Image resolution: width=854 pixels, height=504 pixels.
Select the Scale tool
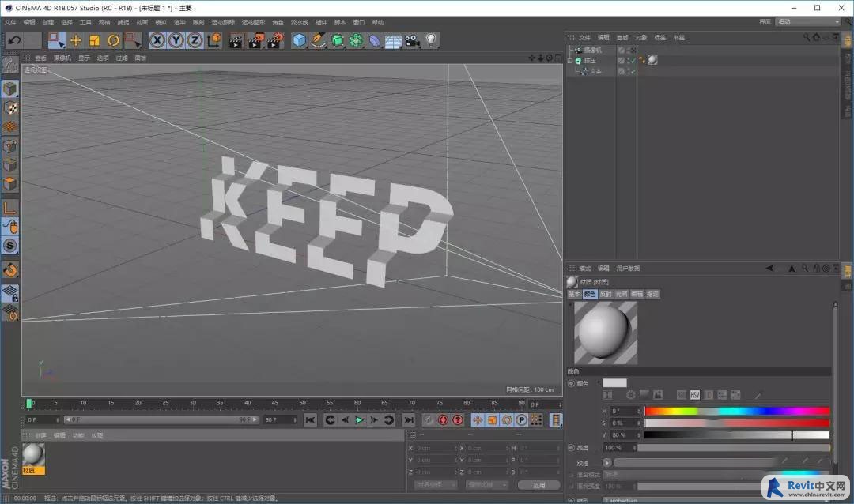(94, 40)
